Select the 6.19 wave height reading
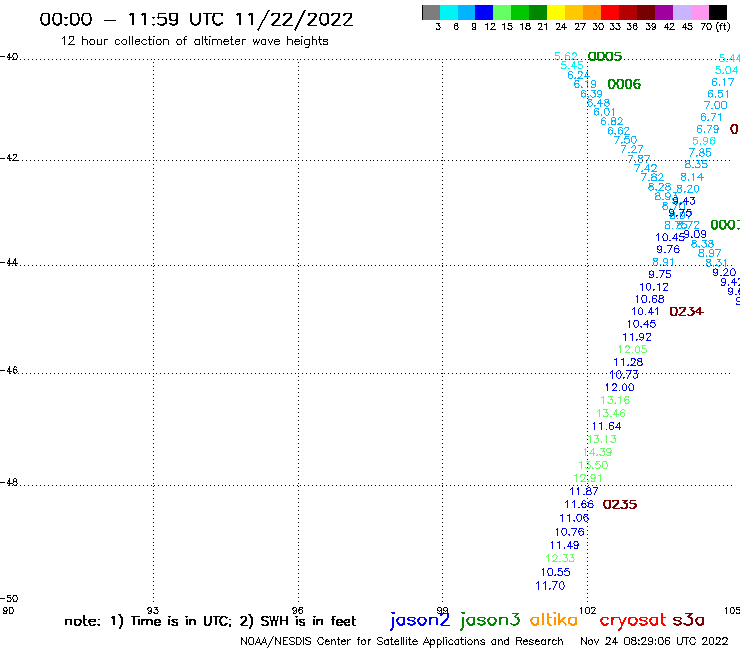740x650 pixels. (585, 84)
